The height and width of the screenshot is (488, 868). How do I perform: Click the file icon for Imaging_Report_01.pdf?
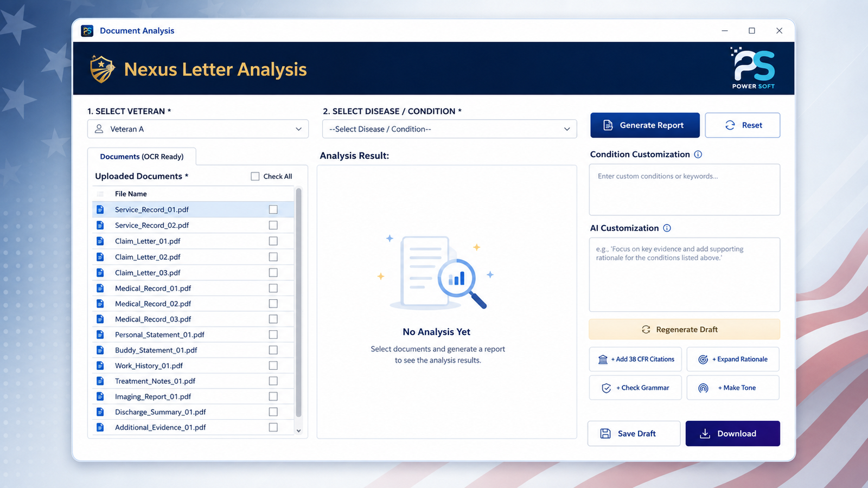[100, 396]
